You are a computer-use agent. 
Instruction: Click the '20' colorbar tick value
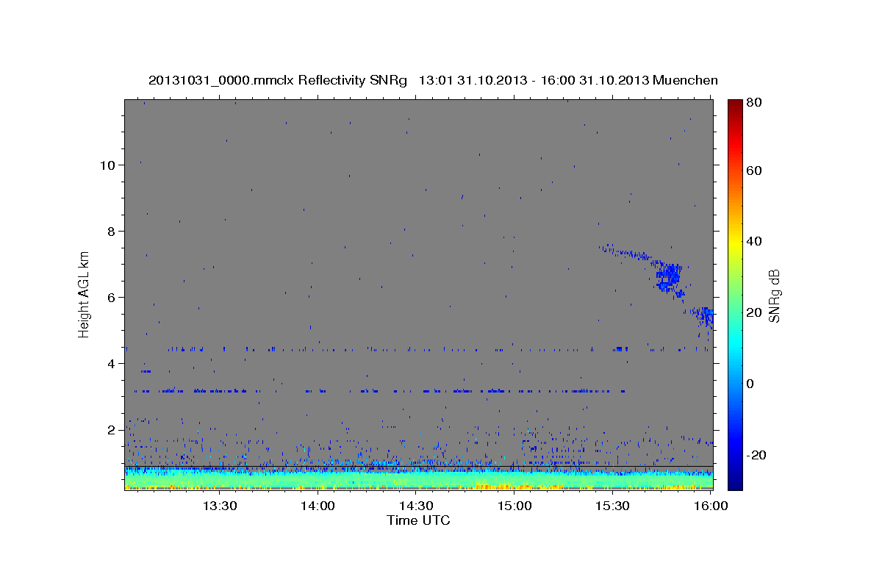753,312
